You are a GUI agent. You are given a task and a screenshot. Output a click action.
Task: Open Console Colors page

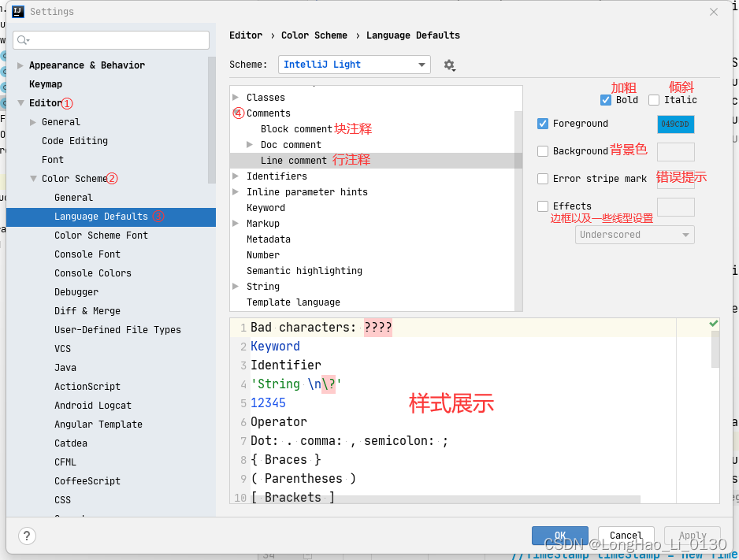[x=93, y=273]
